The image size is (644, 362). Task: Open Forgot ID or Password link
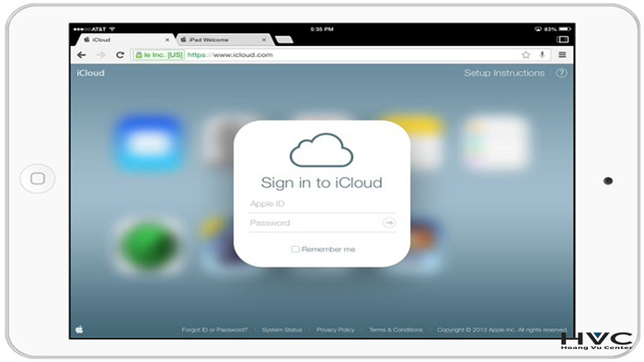click(x=214, y=330)
